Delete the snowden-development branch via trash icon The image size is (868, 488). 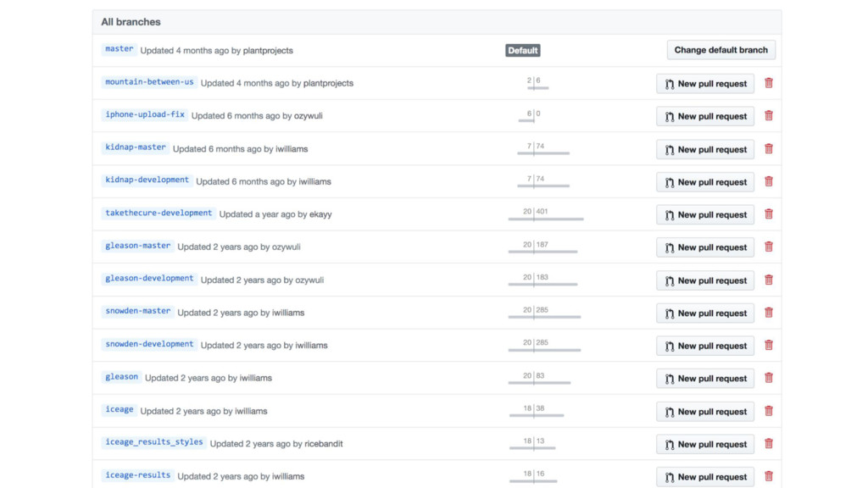click(768, 346)
